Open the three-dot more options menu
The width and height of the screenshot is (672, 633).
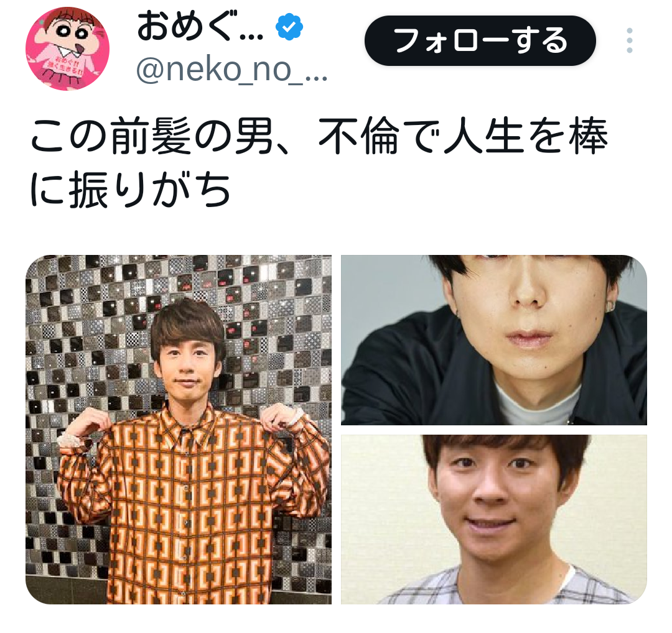click(628, 40)
